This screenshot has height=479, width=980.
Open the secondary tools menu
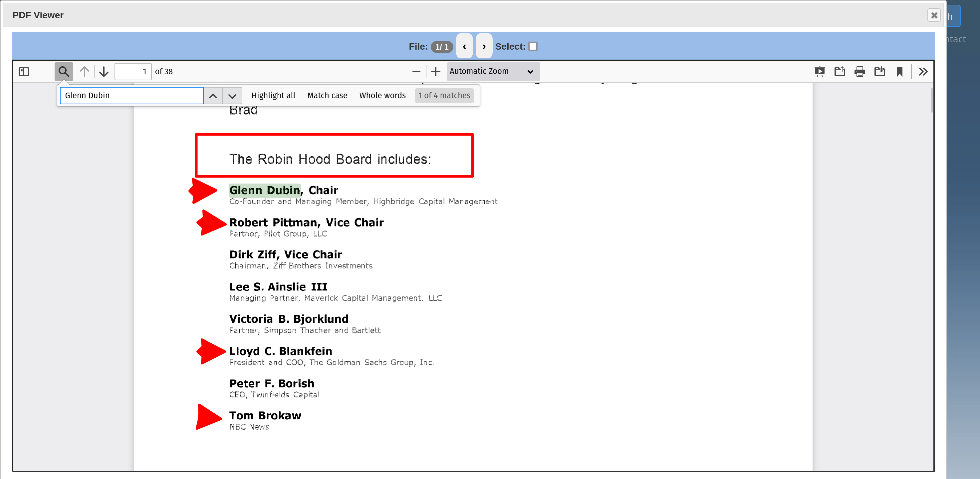(923, 72)
